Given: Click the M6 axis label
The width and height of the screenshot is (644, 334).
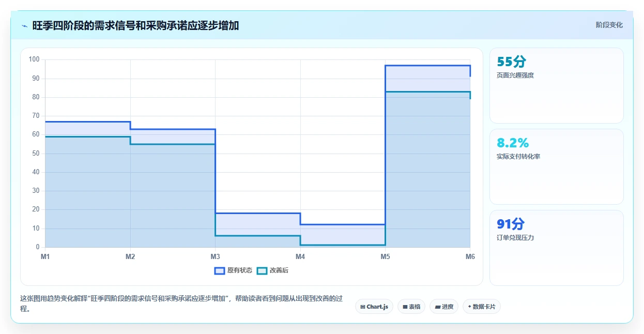Looking at the screenshot, I should click(x=470, y=256).
